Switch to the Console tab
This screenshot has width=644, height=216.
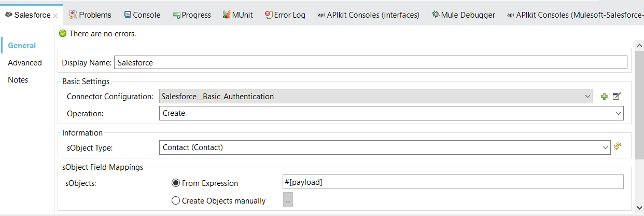tap(142, 15)
